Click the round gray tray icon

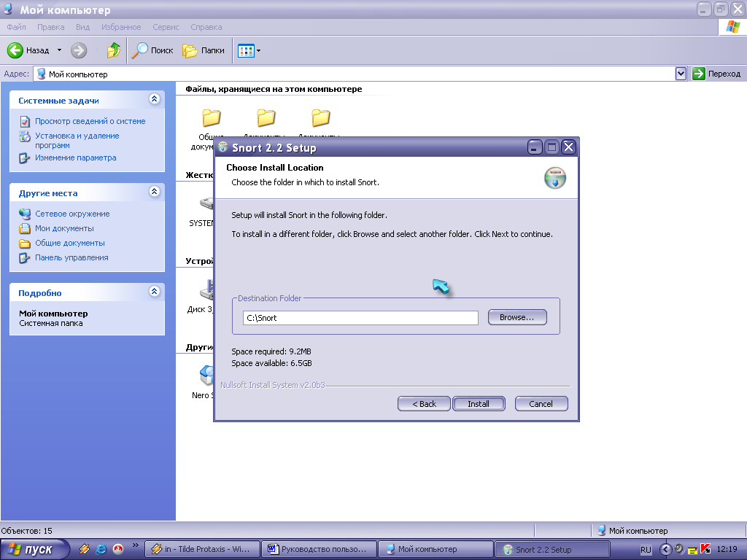[679, 549]
